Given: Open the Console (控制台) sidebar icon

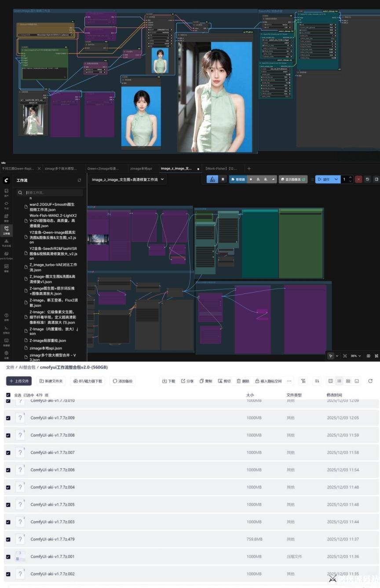Looking at the screenshot, I should point(6,329).
